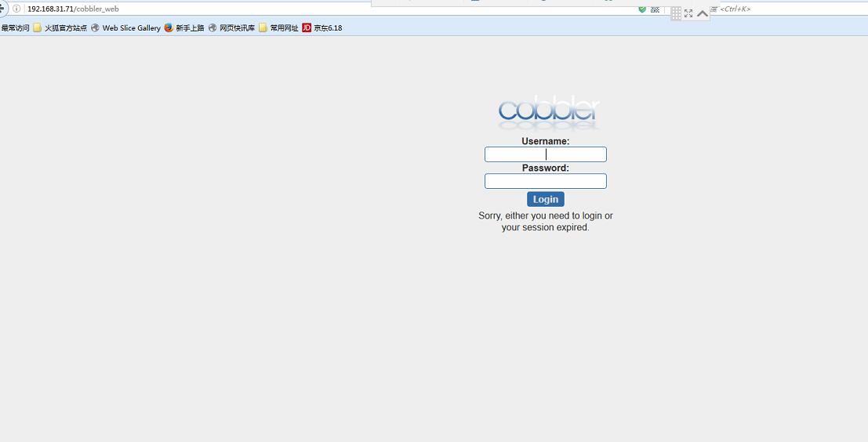Click the grid icon in floating toolbar
The width and height of the screenshot is (868, 442).
676,13
